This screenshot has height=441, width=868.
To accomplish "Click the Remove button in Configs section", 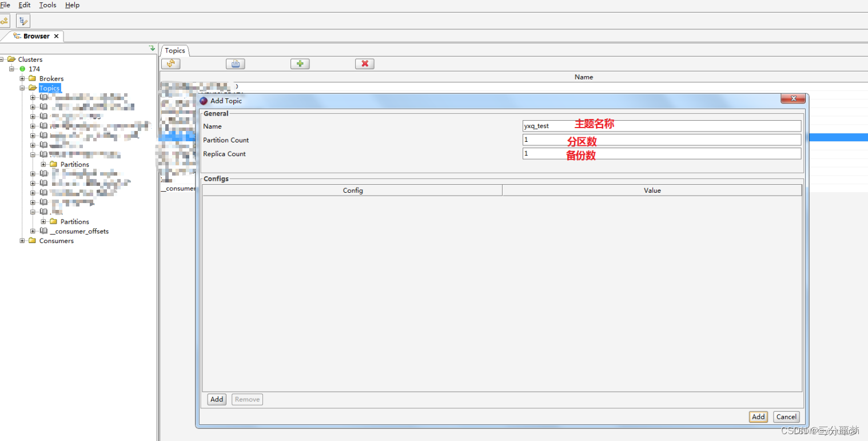I will pyautogui.click(x=247, y=399).
